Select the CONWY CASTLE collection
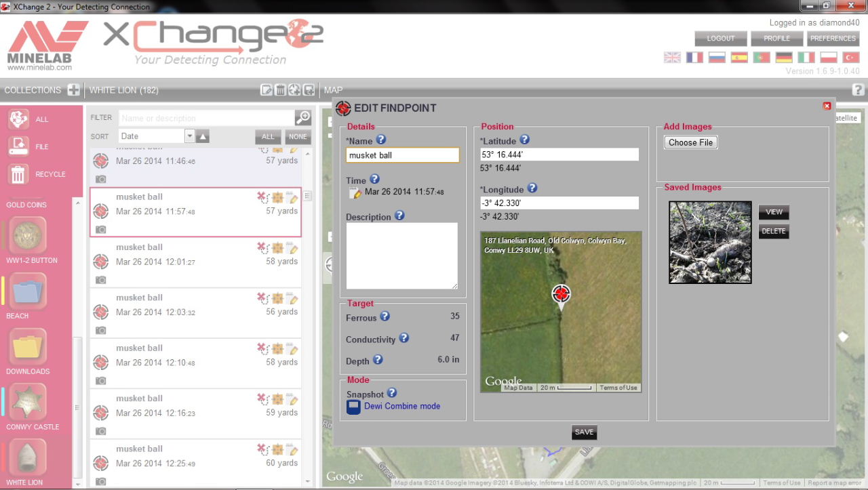The height and width of the screenshot is (490, 868). click(28, 402)
